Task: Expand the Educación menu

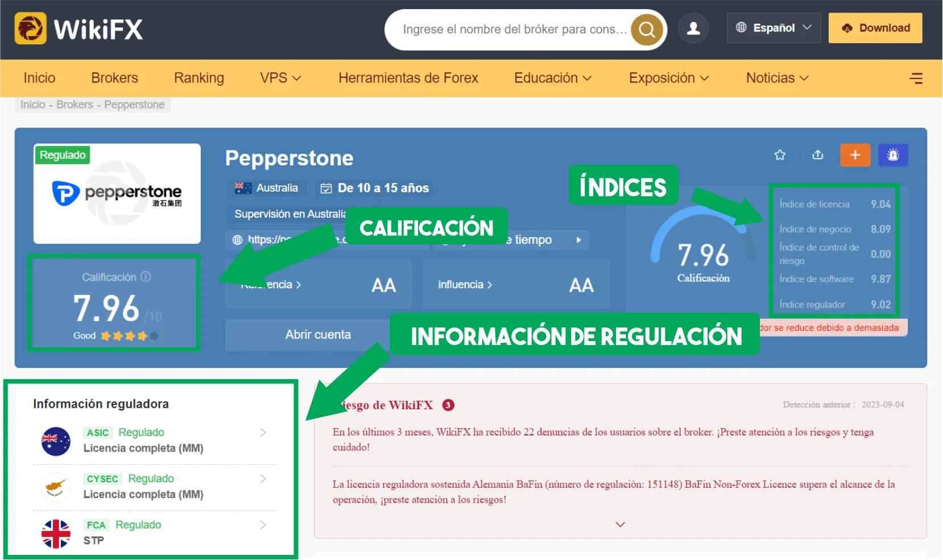Action: coord(553,78)
